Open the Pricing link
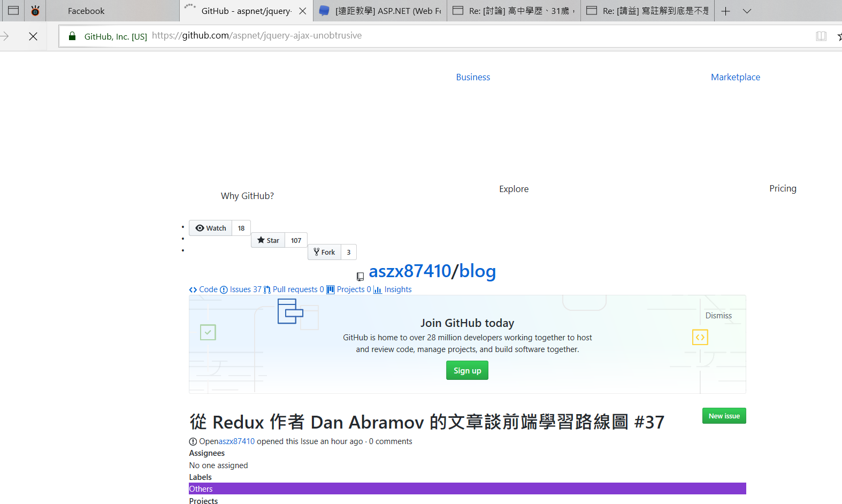The height and width of the screenshot is (504, 842). (783, 188)
